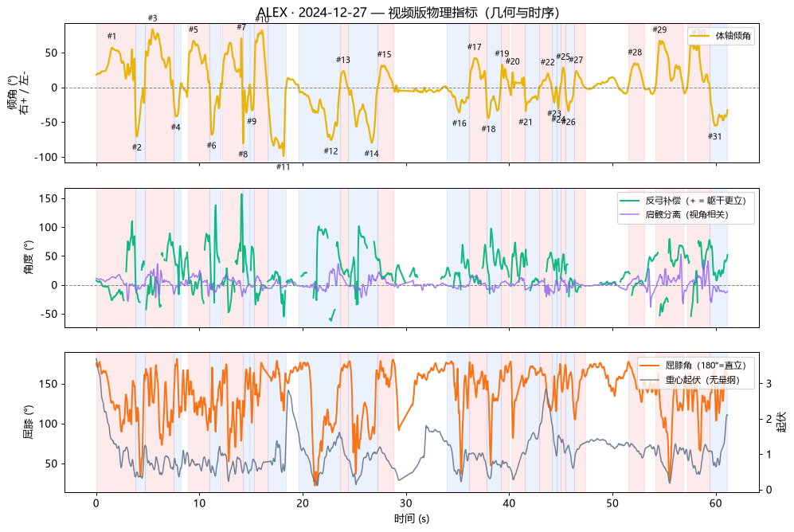Click the #1 peak annotation
This screenshot has width=794, height=532.
(112, 36)
